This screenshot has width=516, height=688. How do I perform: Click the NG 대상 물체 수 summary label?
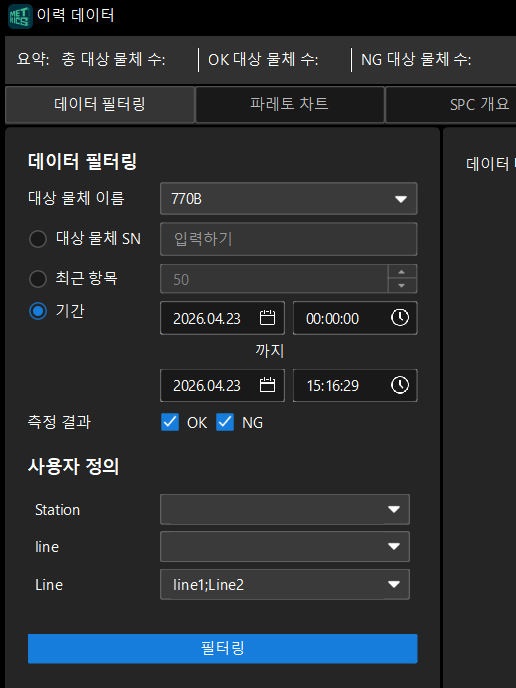pyautogui.click(x=416, y=59)
